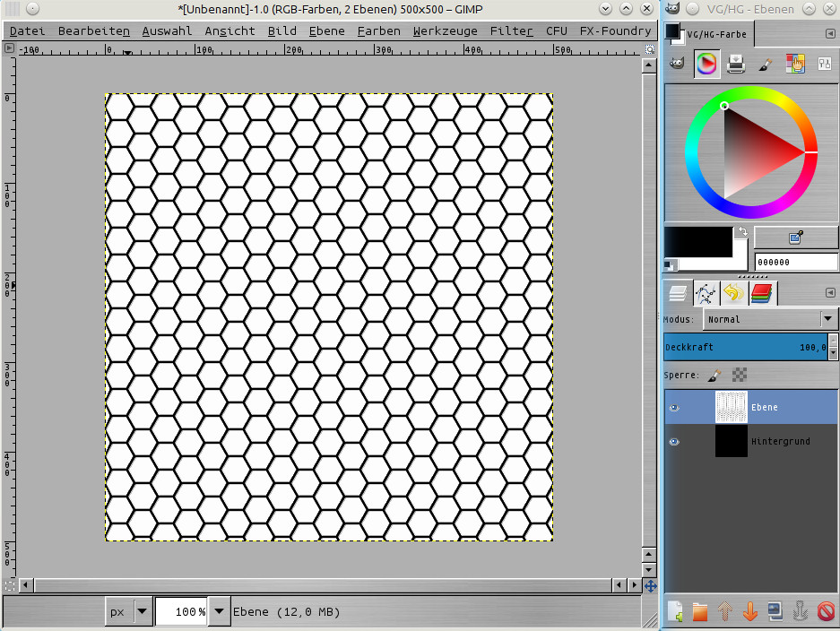The height and width of the screenshot is (631, 840).
Task: Open the px unit dropdown
Action: click(x=129, y=611)
